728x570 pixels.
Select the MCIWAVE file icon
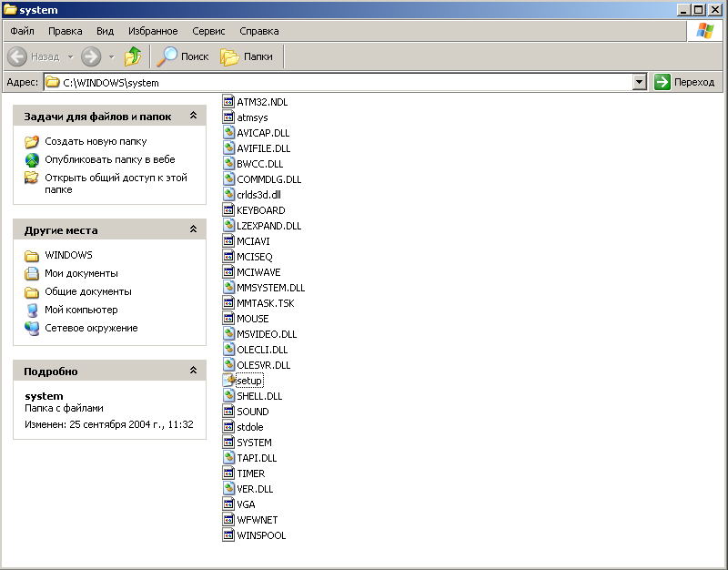[228, 271]
